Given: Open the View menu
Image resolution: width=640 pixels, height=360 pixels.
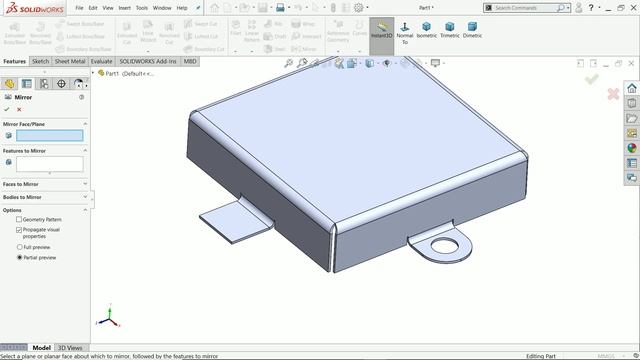Looking at the screenshot, I should (x=108, y=8).
